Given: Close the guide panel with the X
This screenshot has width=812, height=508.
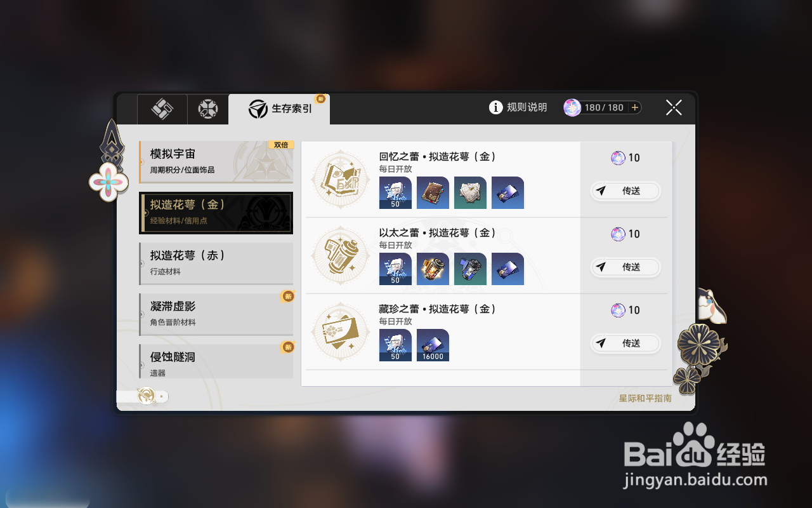Looking at the screenshot, I should [x=674, y=107].
